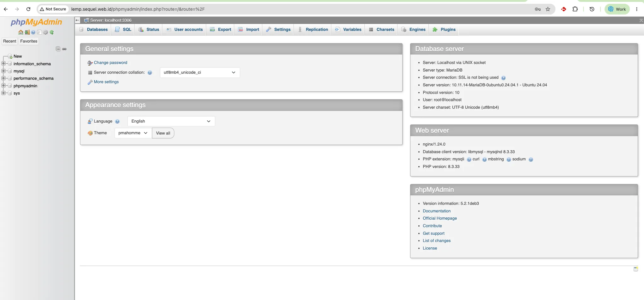
Task: Open the Server connection collation dropdown
Action: [x=200, y=72]
